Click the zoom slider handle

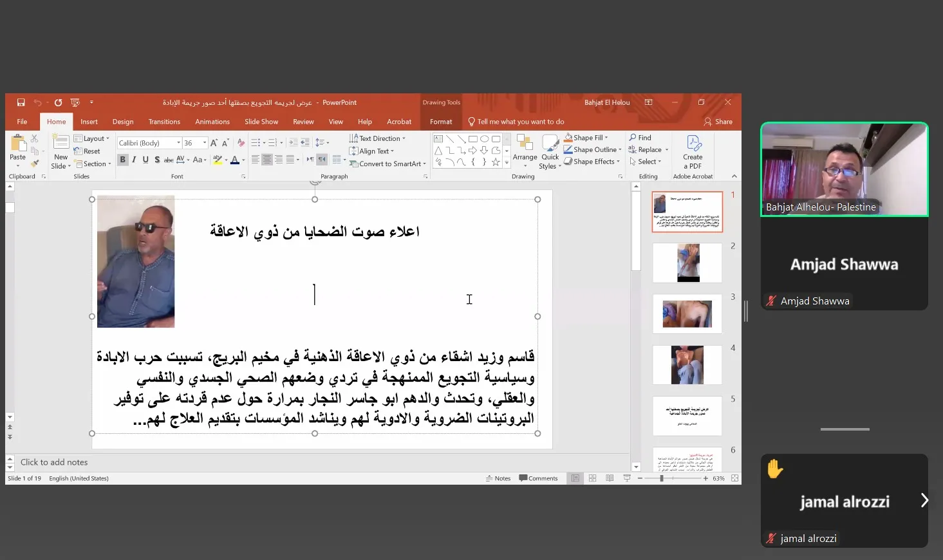(661, 478)
